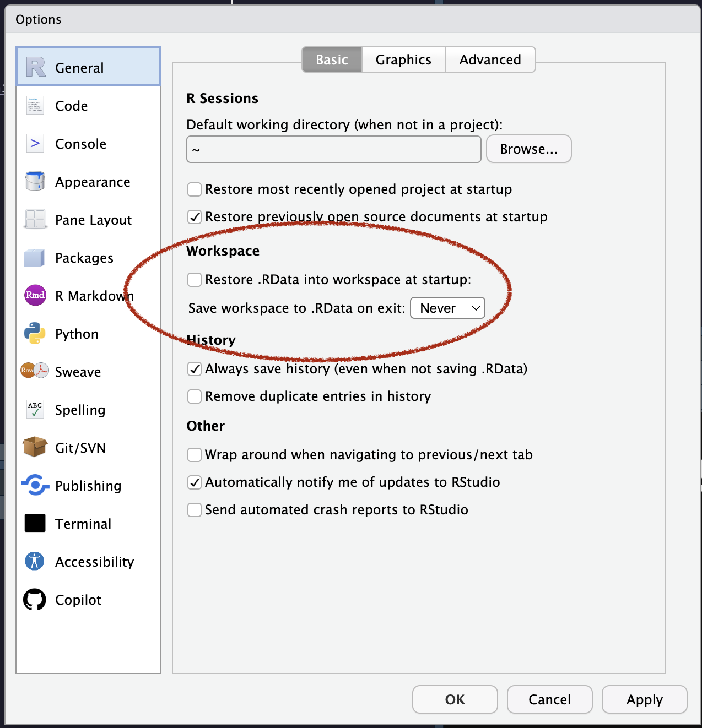Enable Restore .RData into workspace checkbox
Screen dimensions: 702x728
pyautogui.click(x=195, y=280)
